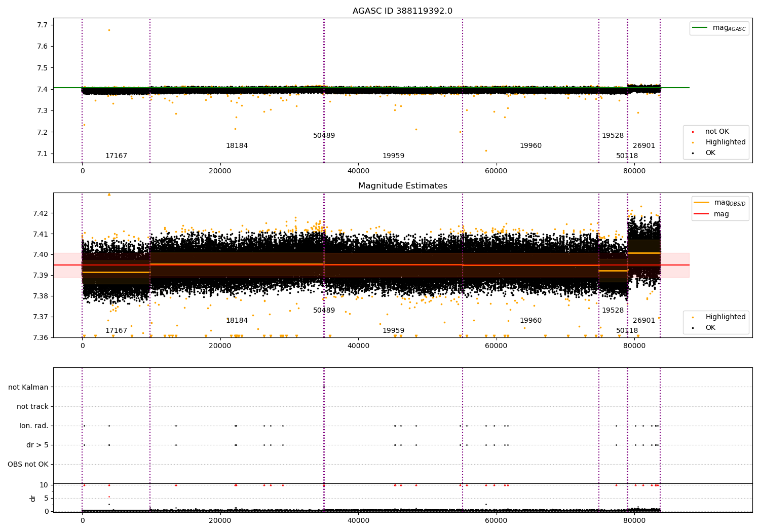Click the 10 tick on the dr axis
Viewport: 760px width, 532px height.
[x=44, y=485]
